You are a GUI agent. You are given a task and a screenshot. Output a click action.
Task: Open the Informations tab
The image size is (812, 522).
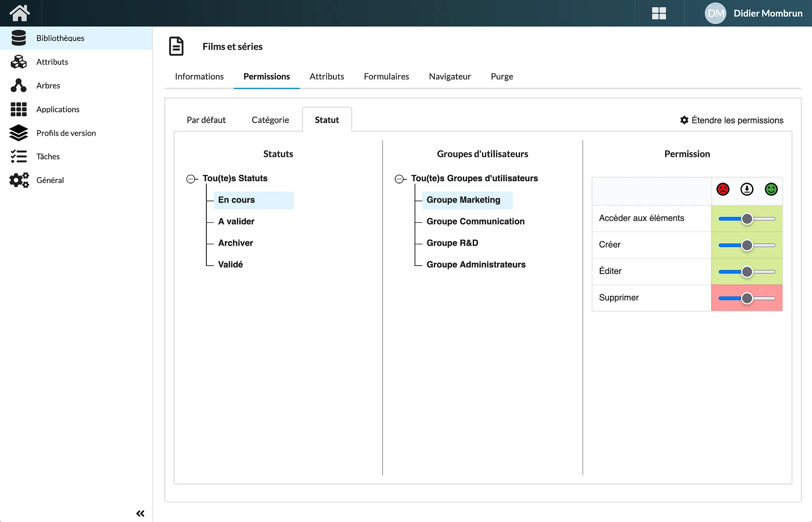[199, 77]
